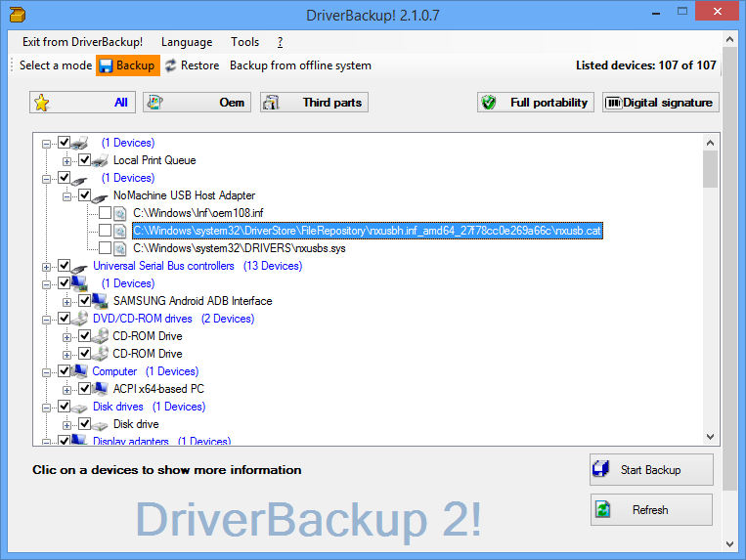
Task: Expand the Local Print Queue node
Action: point(67,161)
